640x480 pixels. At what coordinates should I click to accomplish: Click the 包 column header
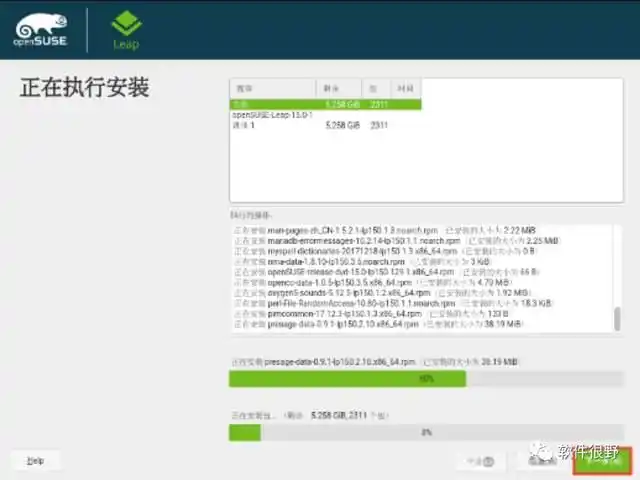(x=376, y=89)
